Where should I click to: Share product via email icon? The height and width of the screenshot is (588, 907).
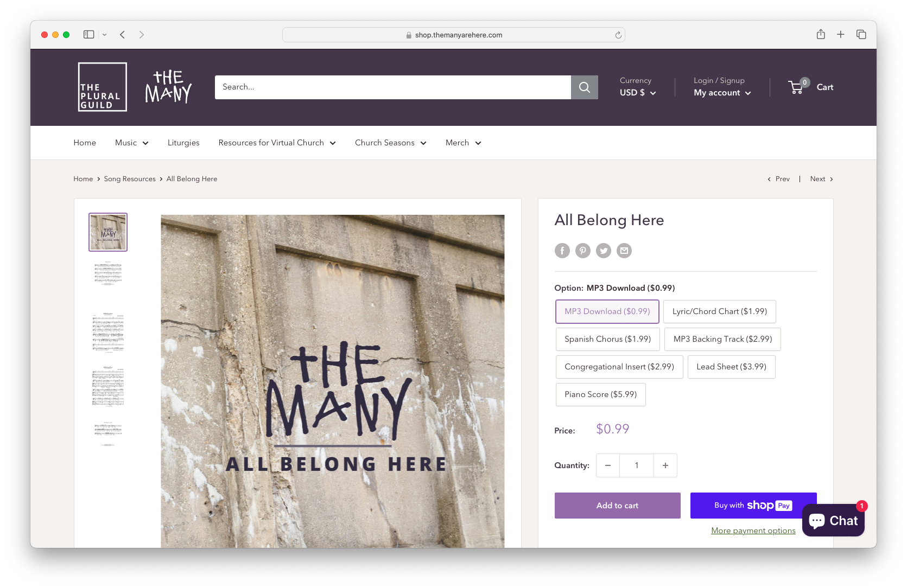624,251
